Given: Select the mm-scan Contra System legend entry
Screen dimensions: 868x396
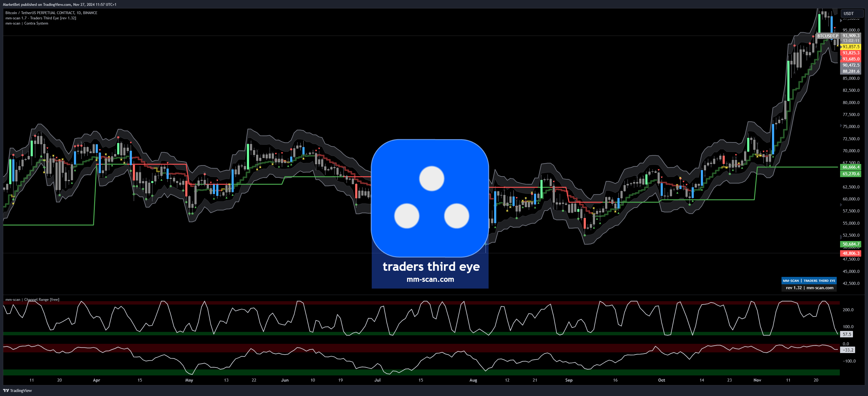Looking at the screenshot, I should 27,23.
